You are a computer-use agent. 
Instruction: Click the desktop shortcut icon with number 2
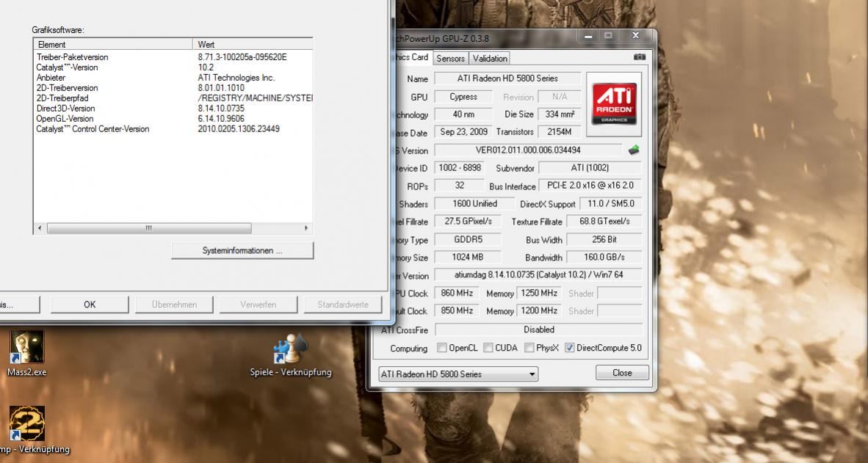(x=26, y=423)
